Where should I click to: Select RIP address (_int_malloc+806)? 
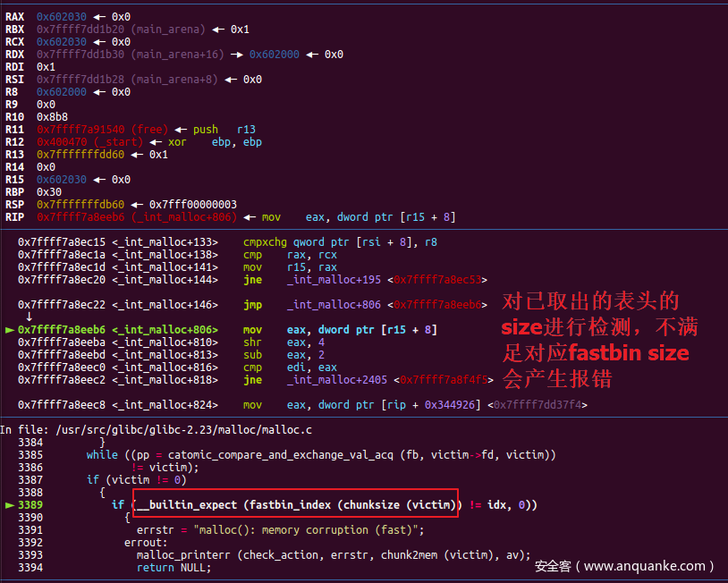(184, 217)
